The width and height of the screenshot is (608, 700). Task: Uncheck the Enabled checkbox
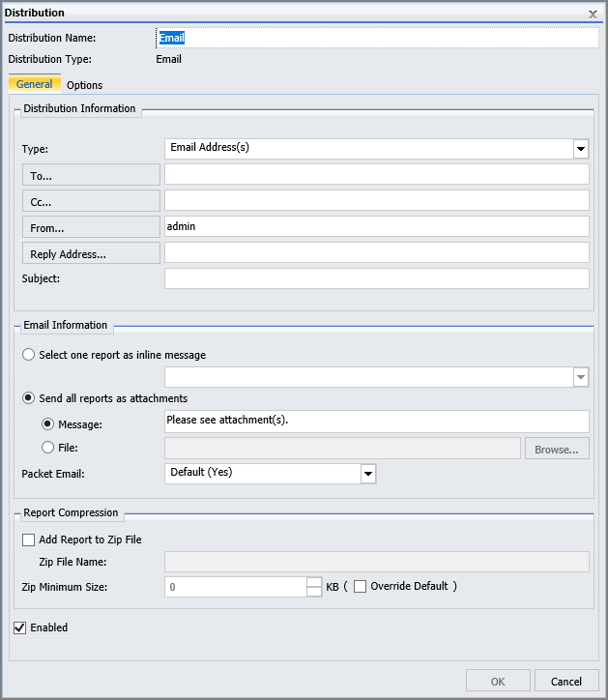19,627
